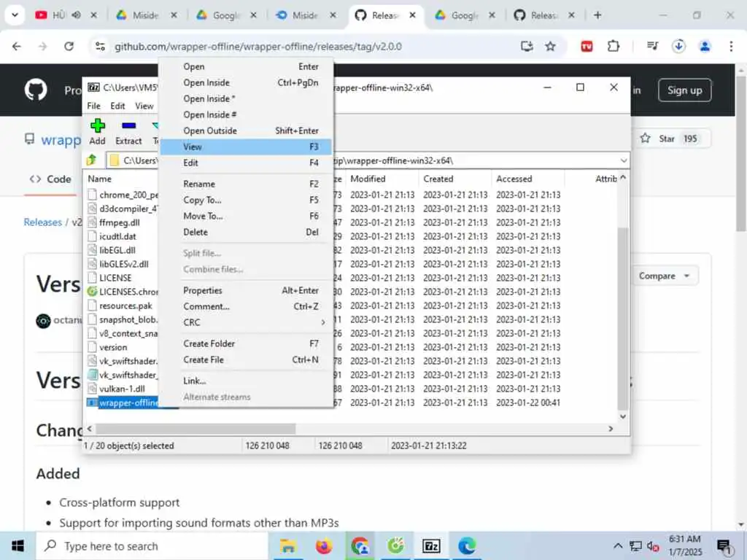Open the media control icon in Chrome toolbar

click(652, 46)
